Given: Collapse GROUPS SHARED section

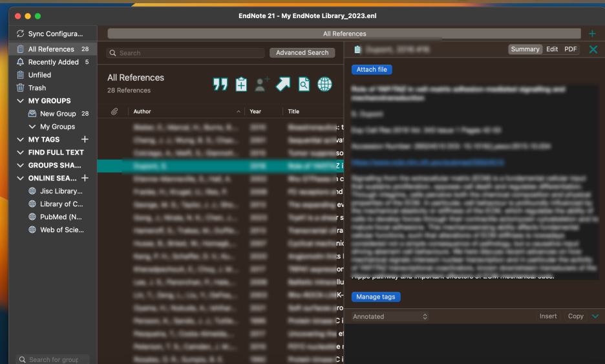Looking at the screenshot, I should pyautogui.click(x=21, y=166).
